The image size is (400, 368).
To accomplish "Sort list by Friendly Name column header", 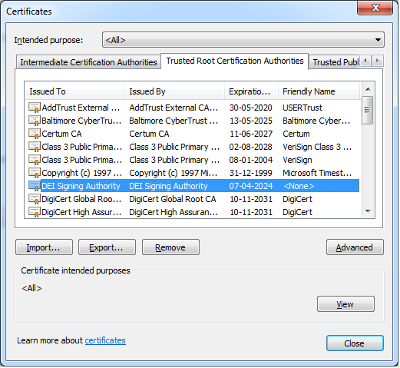I will coord(319,91).
